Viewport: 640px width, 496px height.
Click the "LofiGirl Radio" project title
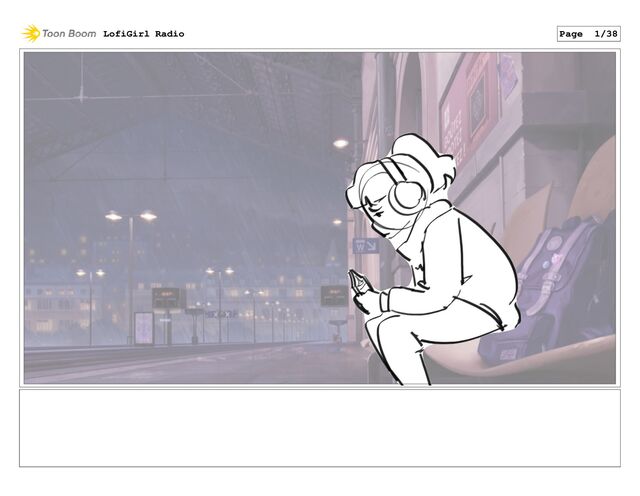[143, 34]
